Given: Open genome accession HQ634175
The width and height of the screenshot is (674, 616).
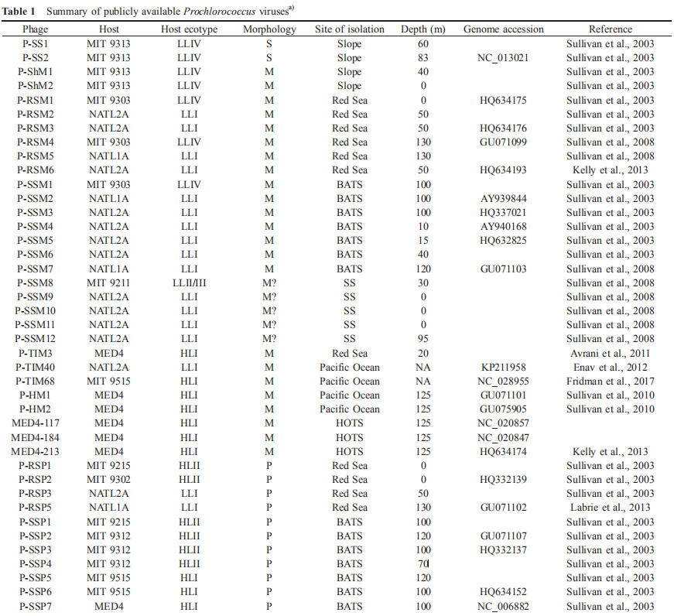Looking at the screenshot, I should pos(503,100).
